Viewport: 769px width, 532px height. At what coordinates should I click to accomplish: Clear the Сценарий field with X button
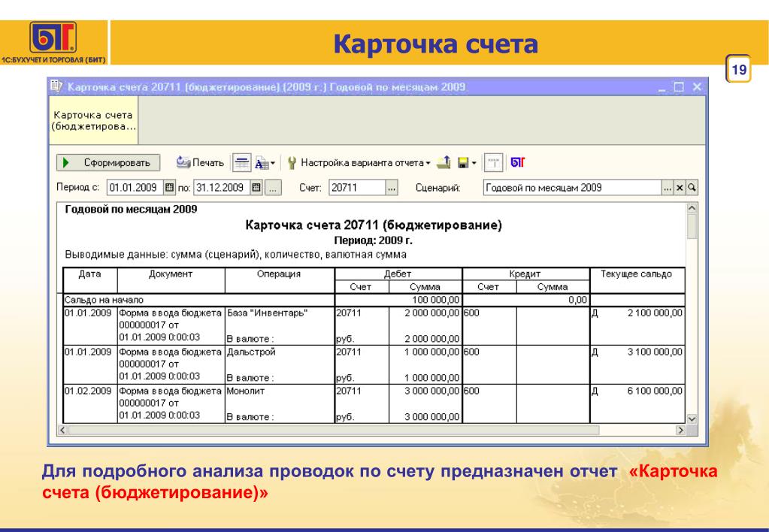pos(680,188)
